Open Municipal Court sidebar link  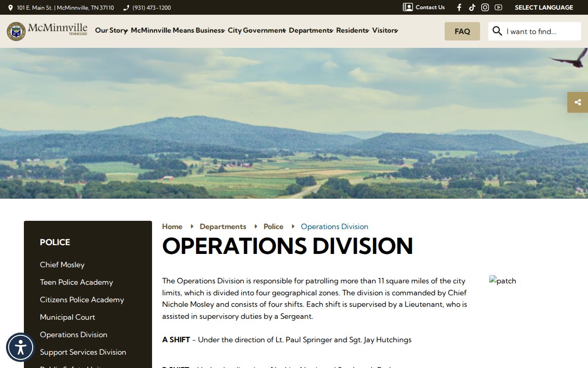[x=68, y=317]
